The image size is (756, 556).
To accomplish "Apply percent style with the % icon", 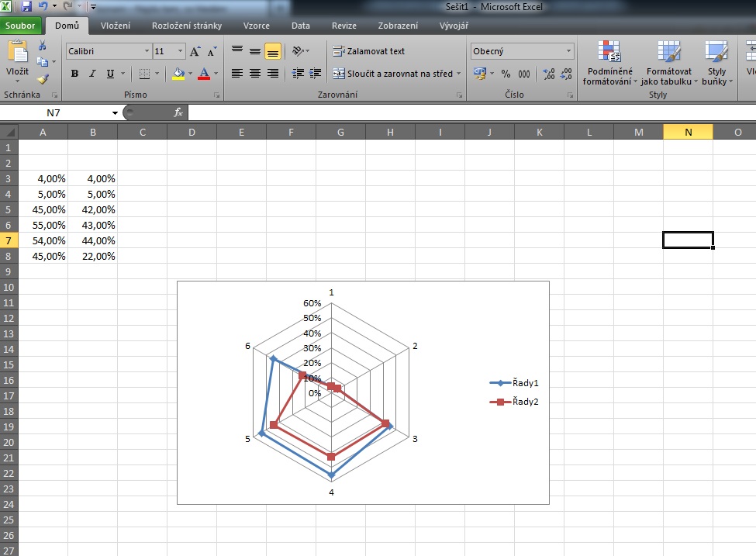I will 506,74.
